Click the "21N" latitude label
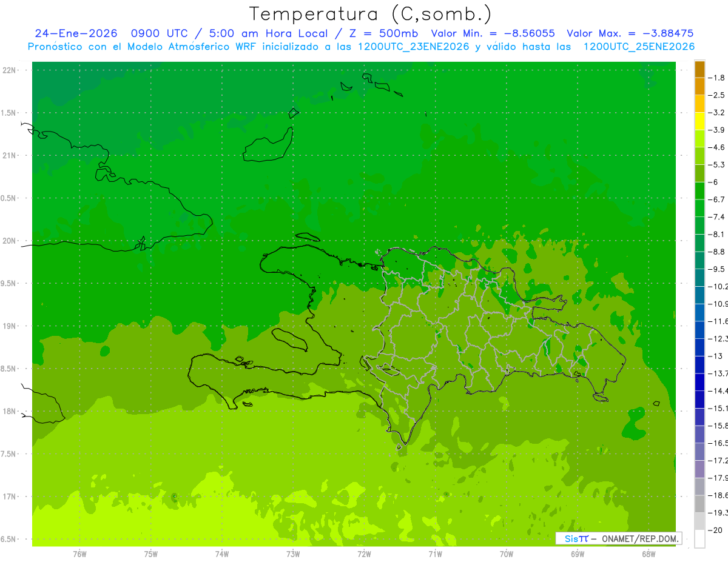 click(x=9, y=155)
